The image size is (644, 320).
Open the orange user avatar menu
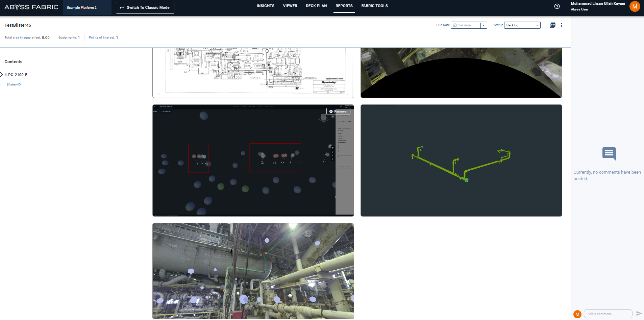click(x=635, y=6)
